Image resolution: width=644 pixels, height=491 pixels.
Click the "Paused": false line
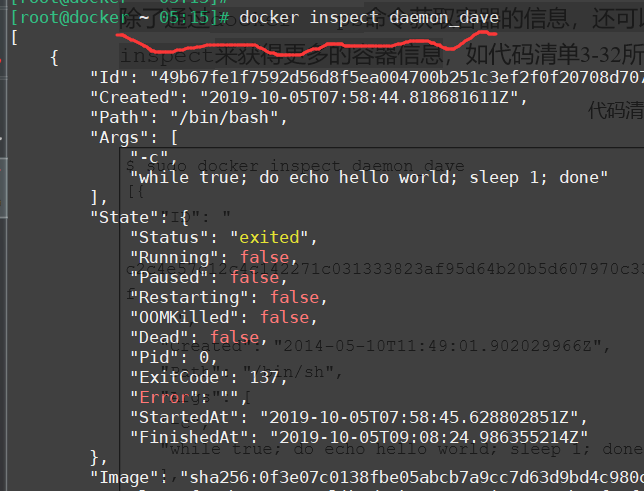pyautogui.click(x=209, y=278)
